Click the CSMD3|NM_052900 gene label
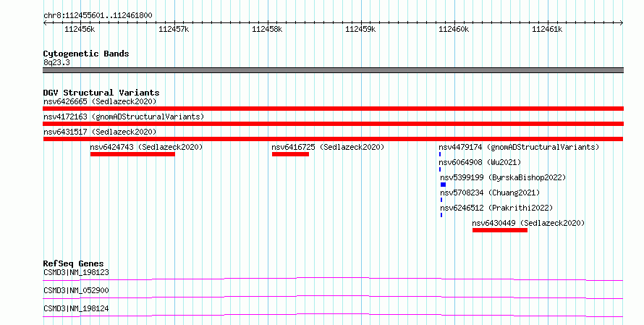The image size is (644, 325). [x=77, y=290]
